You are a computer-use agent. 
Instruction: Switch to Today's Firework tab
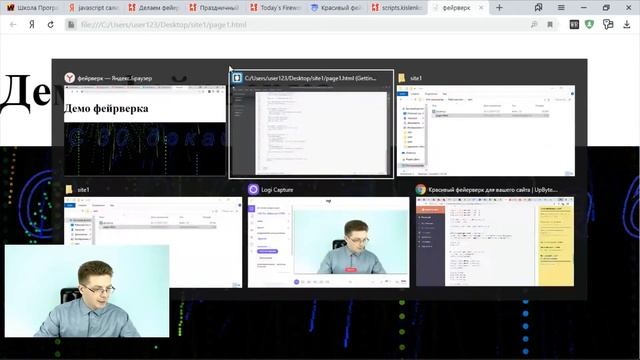[x=276, y=7]
